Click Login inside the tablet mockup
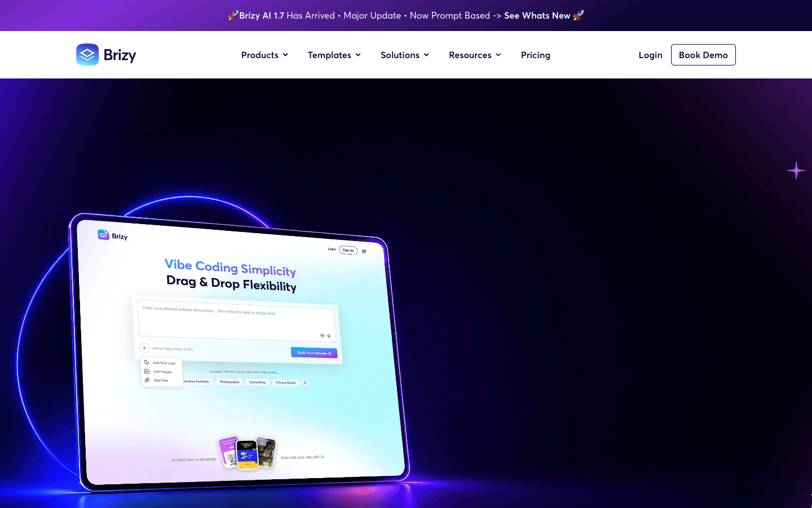Screen dimensions: 812x508 (332, 249)
